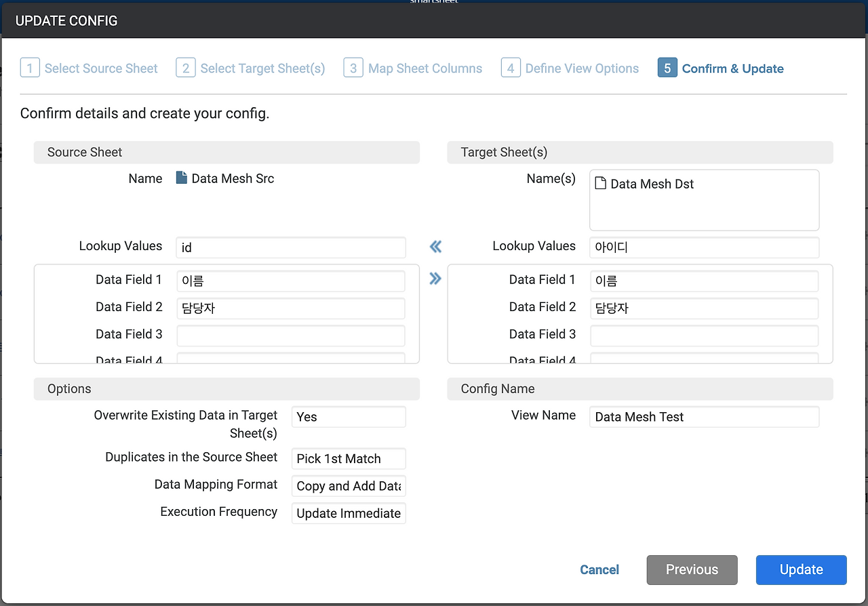Click the Data Mesh Src sheet icon
868x606 pixels.
pyautogui.click(x=181, y=178)
